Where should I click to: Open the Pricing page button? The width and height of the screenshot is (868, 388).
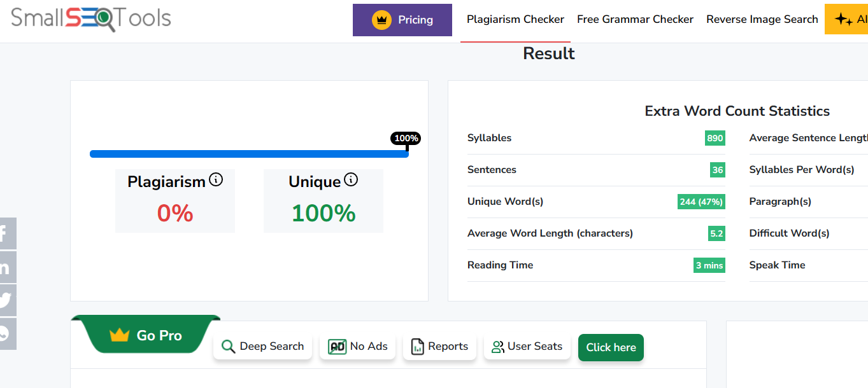coord(402,20)
